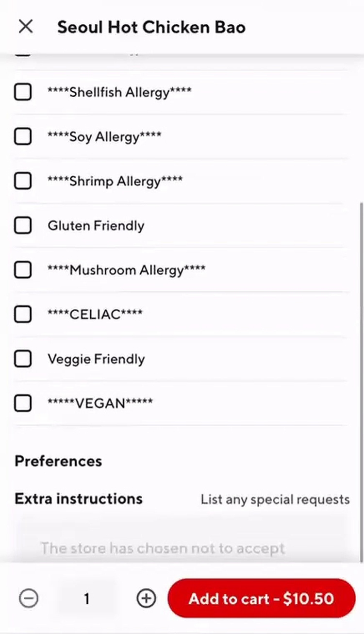Click the quantity number field
This screenshot has height=634, width=364.
(x=87, y=598)
